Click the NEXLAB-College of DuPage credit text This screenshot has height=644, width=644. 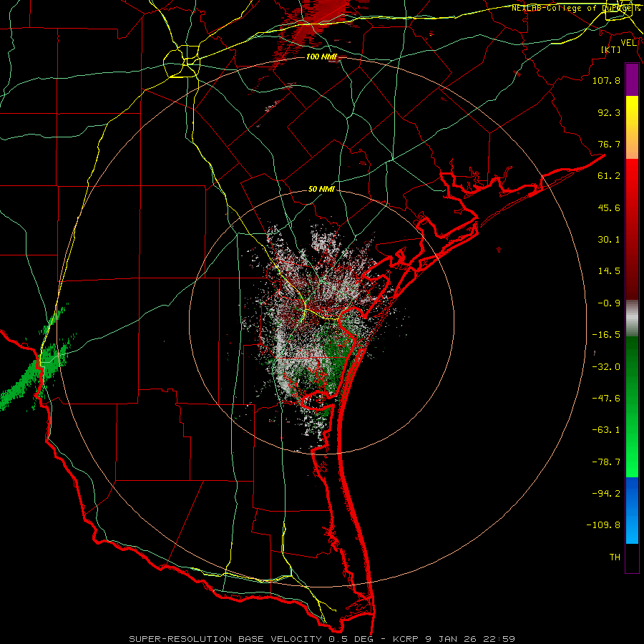coord(575,8)
